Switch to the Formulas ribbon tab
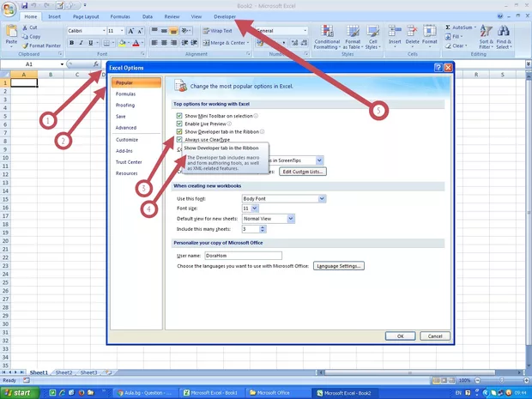532x399 pixels. point(120,16)
